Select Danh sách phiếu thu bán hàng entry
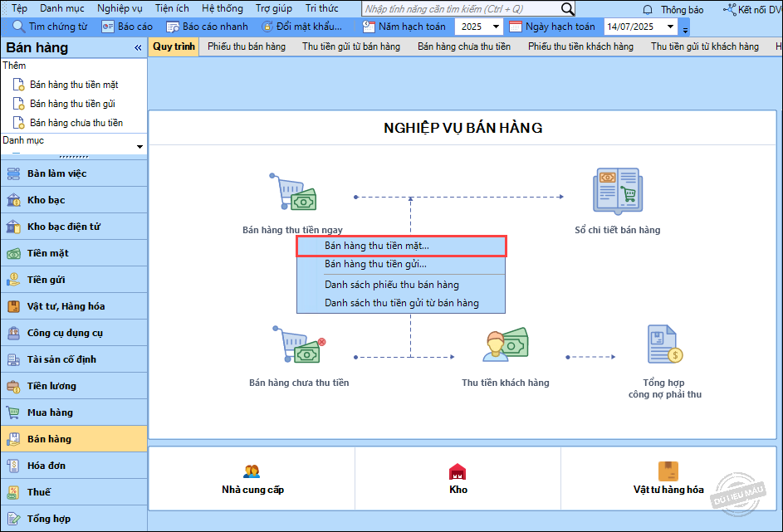783x532 pixels. tap(402, 285)
